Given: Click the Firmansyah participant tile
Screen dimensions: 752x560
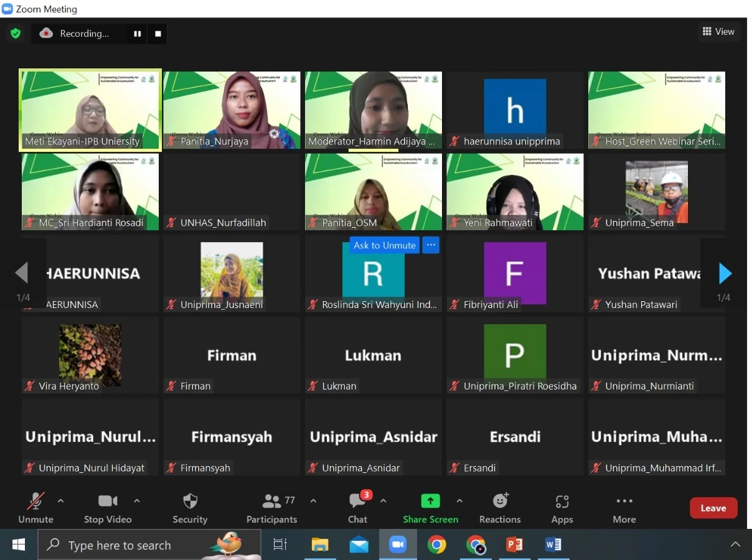Looking at the screenshot, I should click(x=232, y=437).
